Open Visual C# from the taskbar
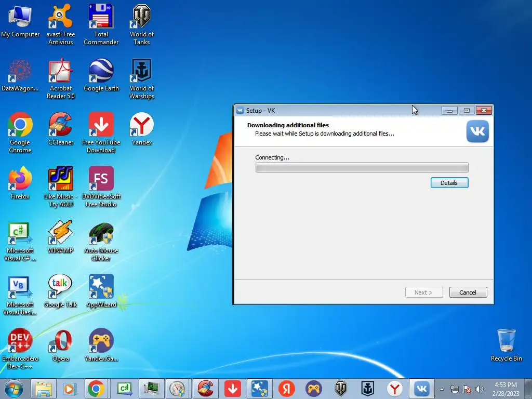 tap(124, 389)
